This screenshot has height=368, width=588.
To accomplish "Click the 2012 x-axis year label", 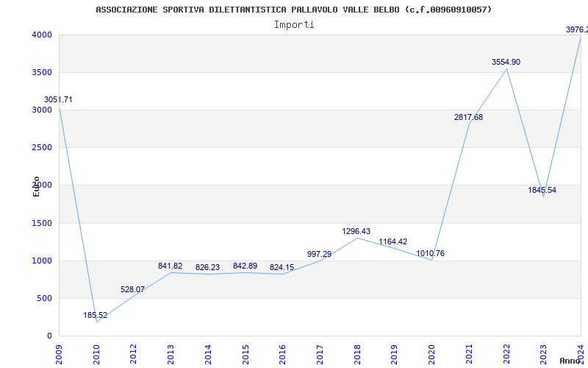I will [x=133, y=355].
